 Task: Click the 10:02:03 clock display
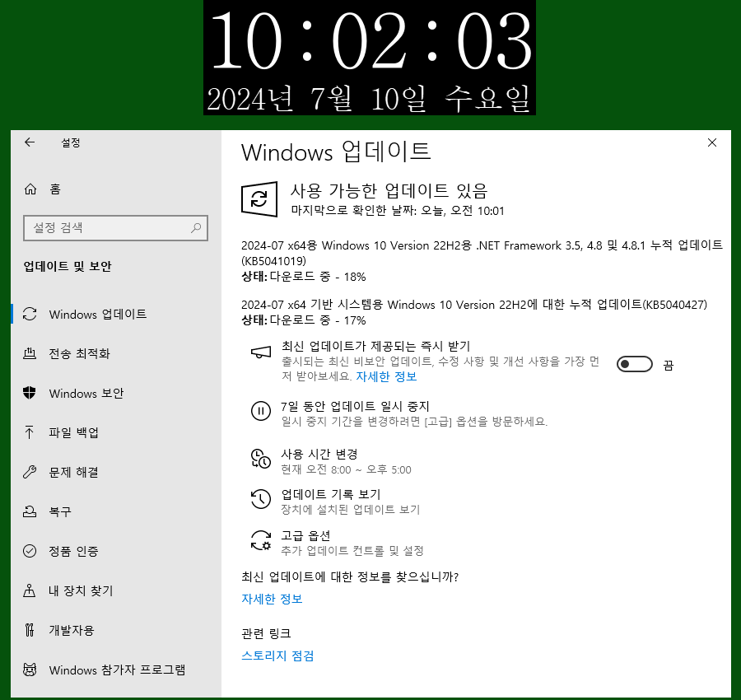coord(370,41)
